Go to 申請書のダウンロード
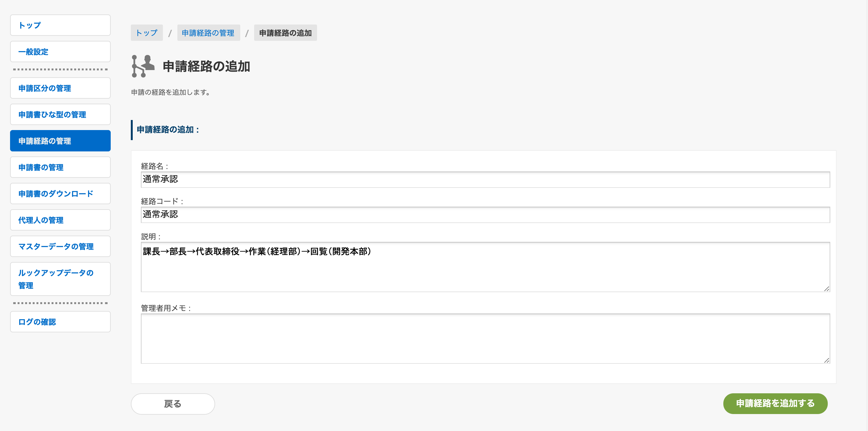The width and height of the screenshot is (868, 431). pyautogui.click(x=60, y=194)
